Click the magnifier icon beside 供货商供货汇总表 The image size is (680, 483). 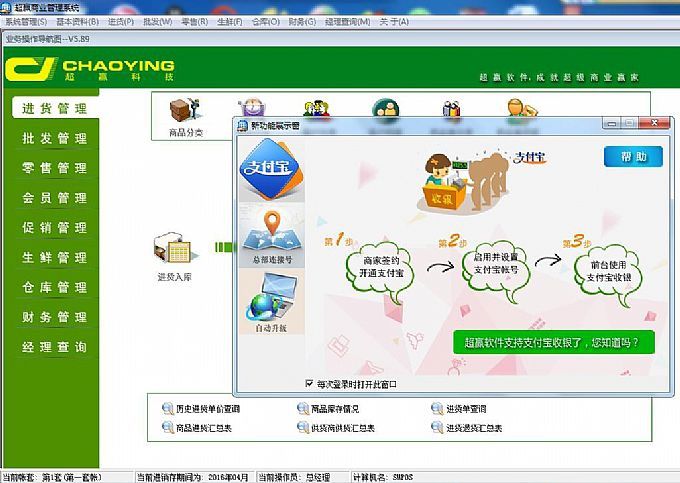303,428
